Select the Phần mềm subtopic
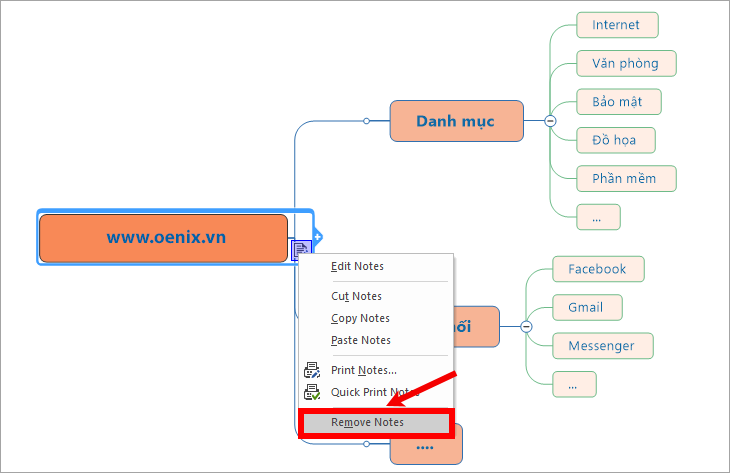 click(x=626, y=178)
